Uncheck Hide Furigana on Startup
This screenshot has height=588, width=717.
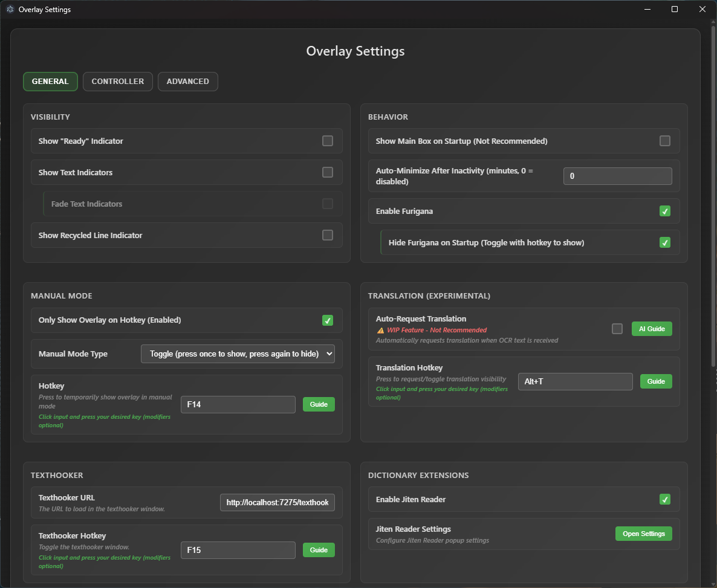665,242
